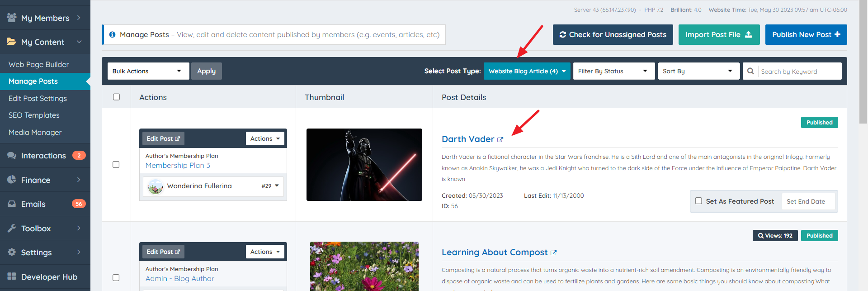
Task: Click the Darth Vader thumbnail image
Action: pos(364,165)
